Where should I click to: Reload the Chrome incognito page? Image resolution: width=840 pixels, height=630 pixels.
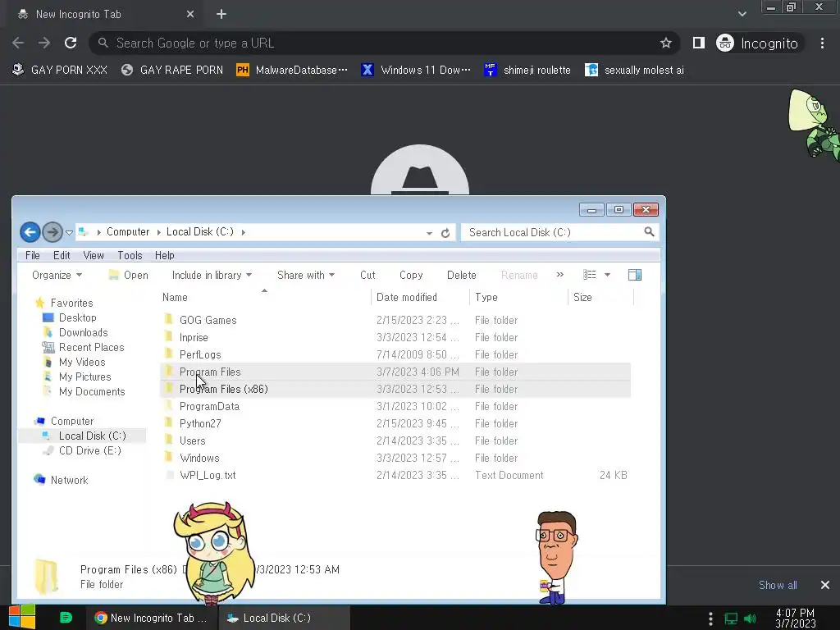click(71, 43)
